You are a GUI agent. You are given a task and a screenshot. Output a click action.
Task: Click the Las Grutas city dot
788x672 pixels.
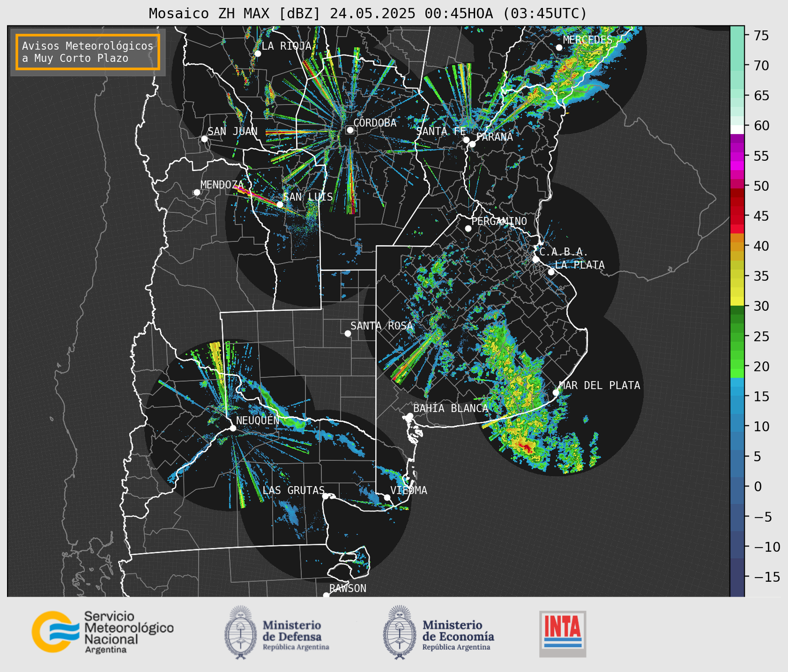point(326,496)
